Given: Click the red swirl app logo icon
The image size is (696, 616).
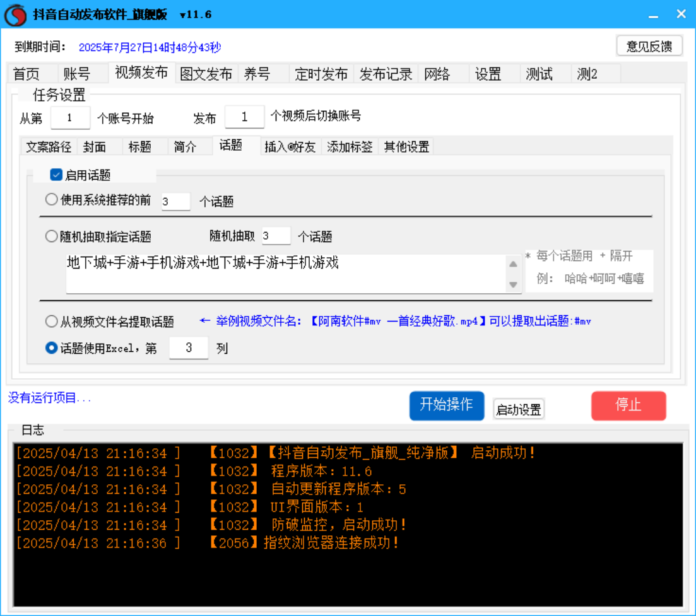Looking at the screenshot, I should pos(16,15).
